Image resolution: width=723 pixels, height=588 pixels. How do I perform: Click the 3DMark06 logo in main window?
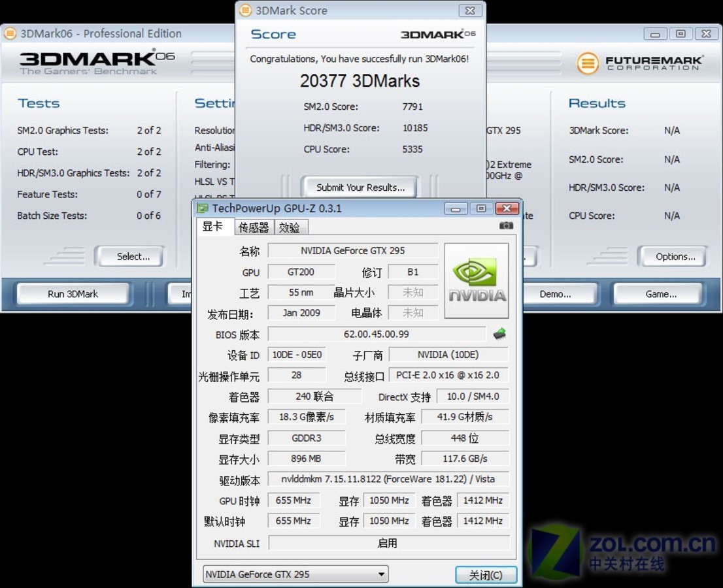(97, 62)
